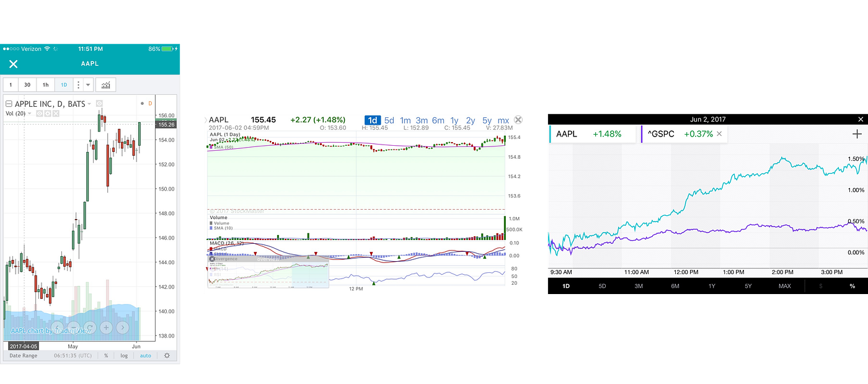Open Vol (20) indicator settings gear
The width and height of the screenshot is (868, 384).
[x=47, y=114]
